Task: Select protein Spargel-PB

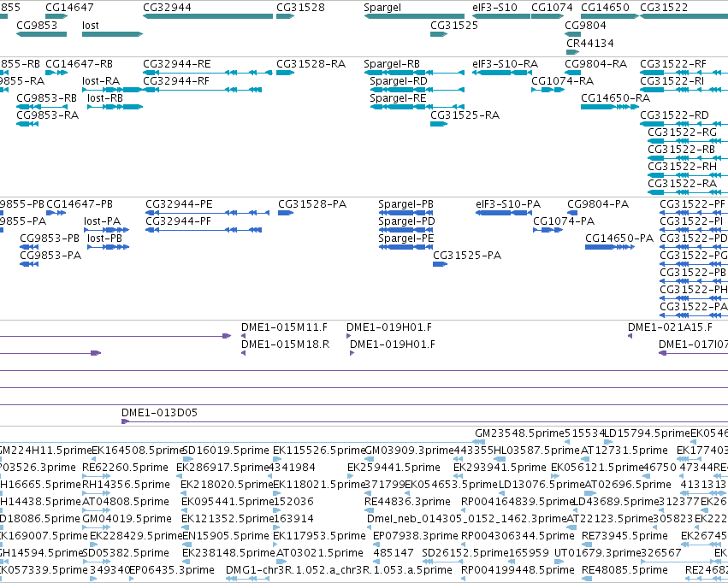Action: [406, 204]
